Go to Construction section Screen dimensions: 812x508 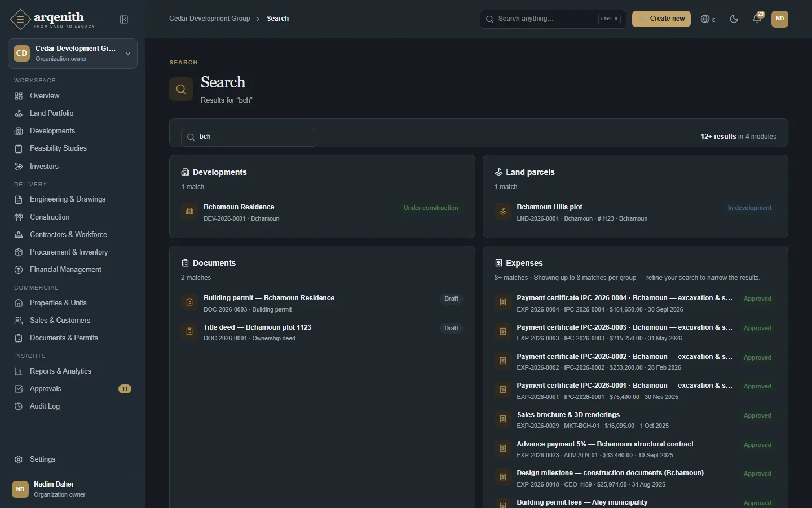73,217
